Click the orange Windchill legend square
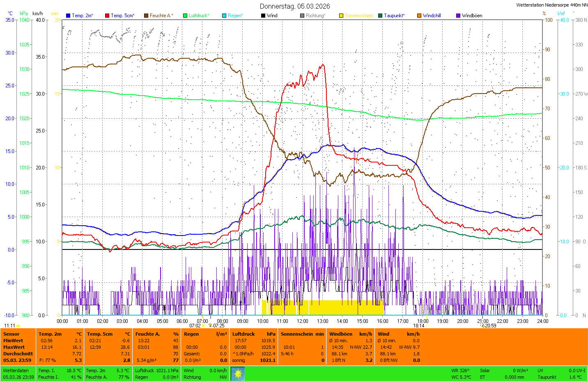The height and width of the screenshot is (382, 588). click(419, 16)
